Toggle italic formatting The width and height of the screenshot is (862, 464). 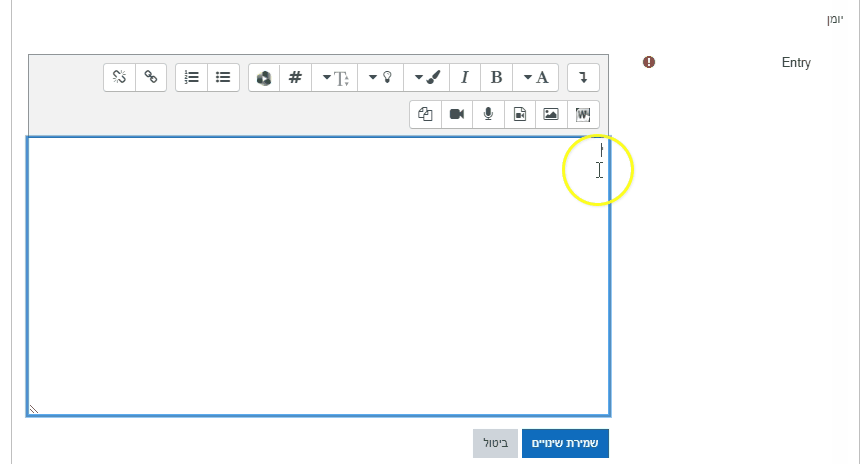pyautogui.click(x=465, y=78)
